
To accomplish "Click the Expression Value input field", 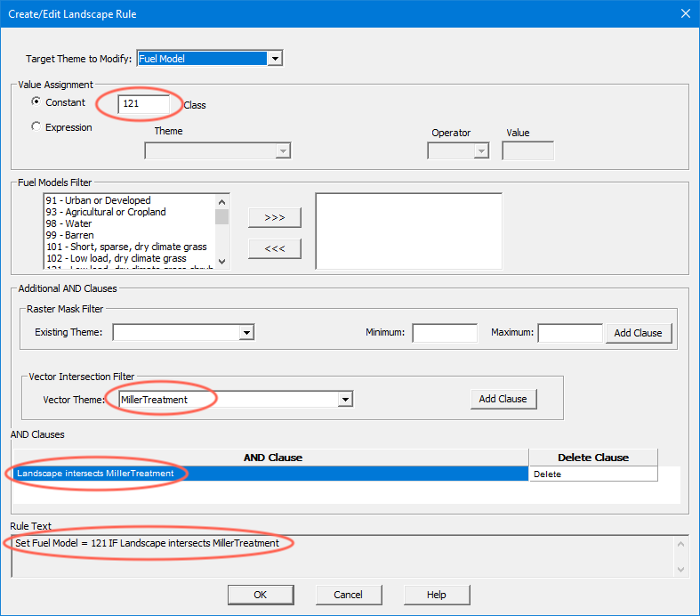I will tap(527, 151).
